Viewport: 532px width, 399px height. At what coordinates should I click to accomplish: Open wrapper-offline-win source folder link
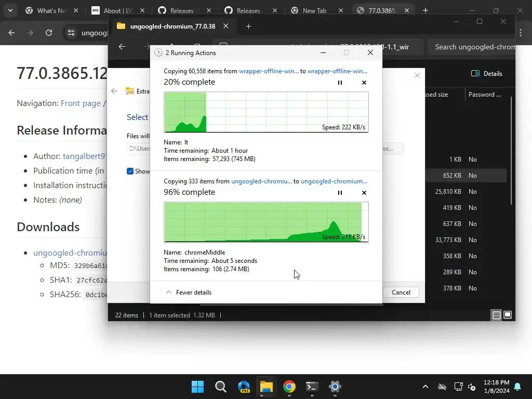(269, 71)
